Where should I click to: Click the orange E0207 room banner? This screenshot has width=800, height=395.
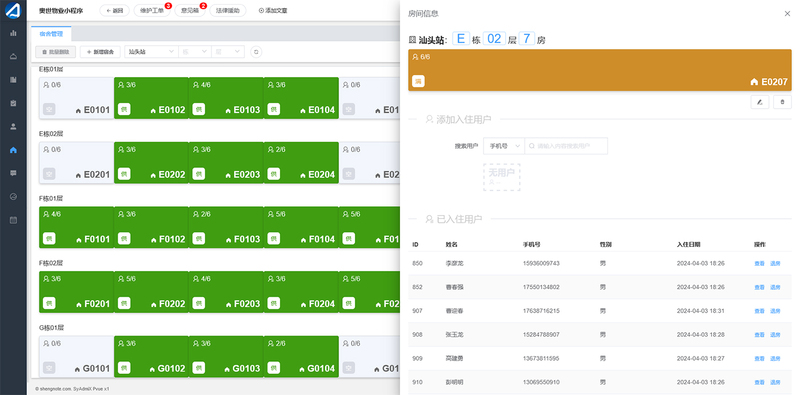[600, 70]
